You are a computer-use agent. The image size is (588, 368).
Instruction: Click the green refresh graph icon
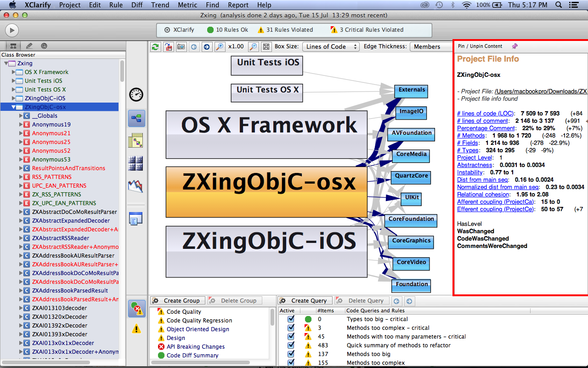pos(156,47)
